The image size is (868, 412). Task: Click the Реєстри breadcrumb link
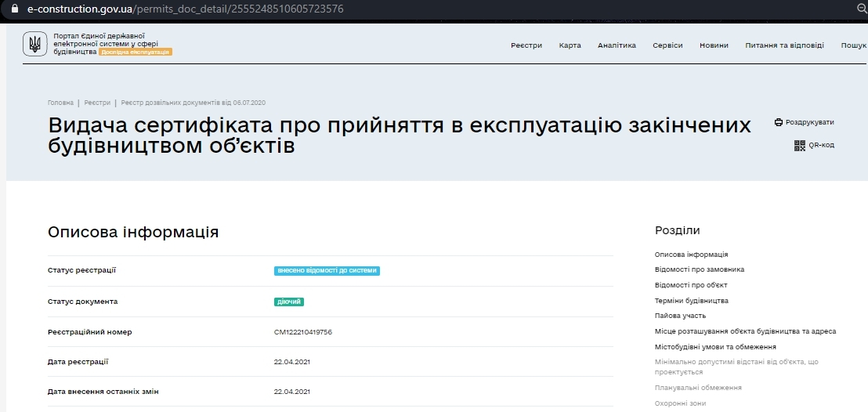(97, 103)
